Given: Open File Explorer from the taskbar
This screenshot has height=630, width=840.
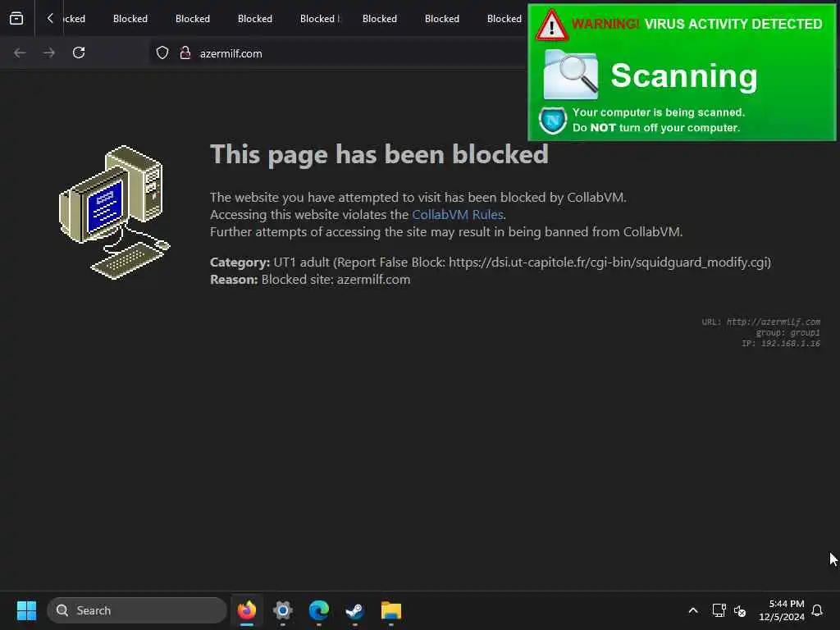Looking at the screenshot, I should click(x=391, y=610).
